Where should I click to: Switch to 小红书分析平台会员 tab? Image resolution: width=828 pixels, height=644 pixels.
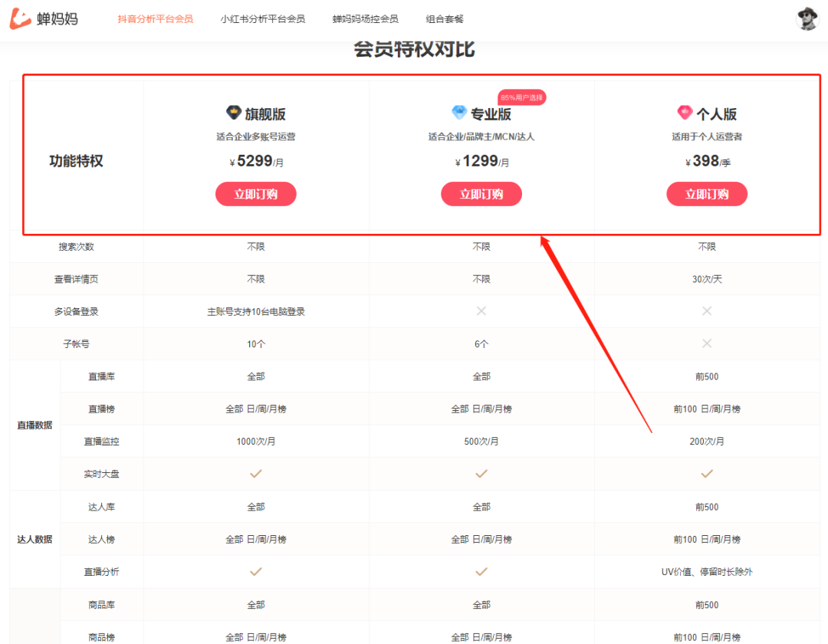click(262, 19)
